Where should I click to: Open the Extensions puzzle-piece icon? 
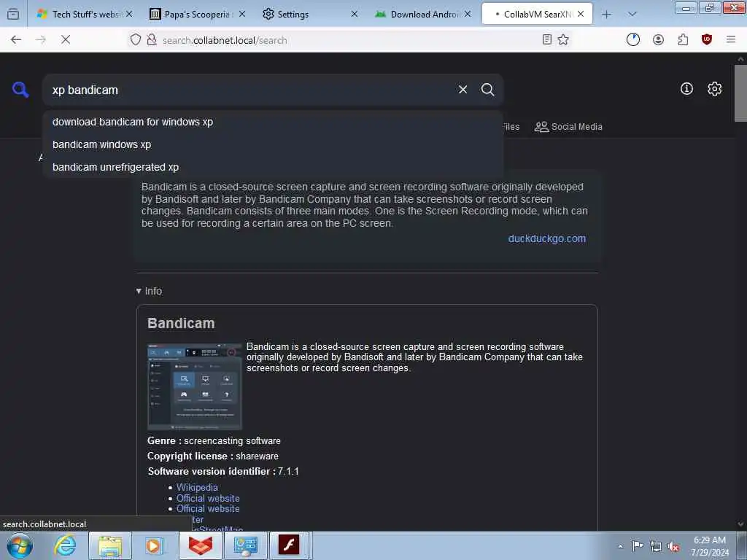(x=683, y=40)
